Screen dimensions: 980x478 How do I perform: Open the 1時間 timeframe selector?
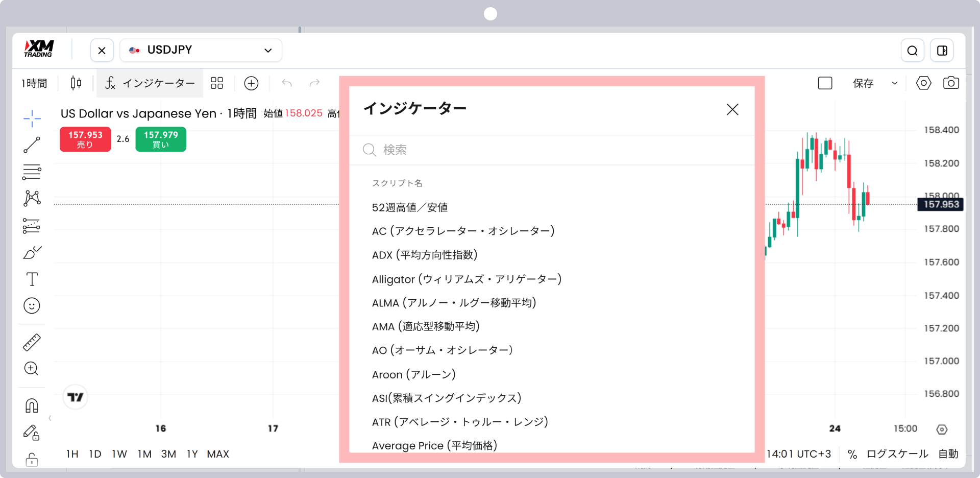(x=34, y=83)
